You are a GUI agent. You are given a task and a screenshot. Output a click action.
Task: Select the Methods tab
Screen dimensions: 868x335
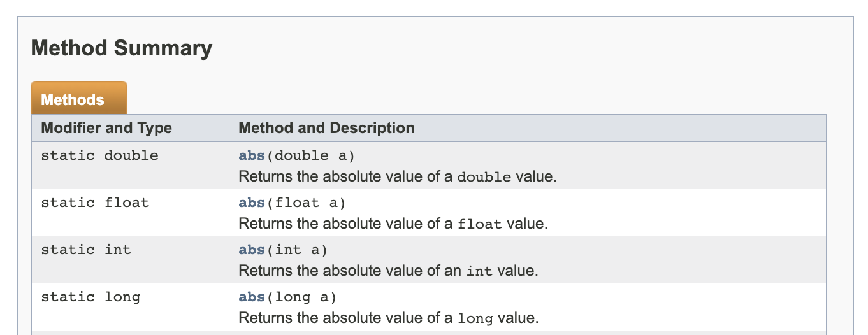click(x=73, y=100)
